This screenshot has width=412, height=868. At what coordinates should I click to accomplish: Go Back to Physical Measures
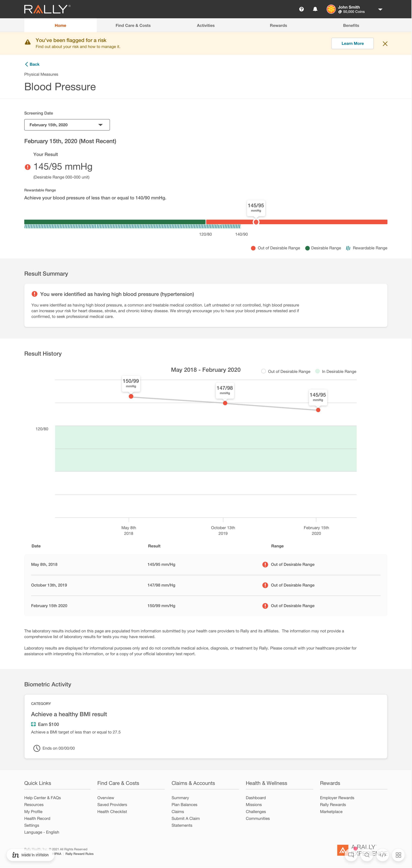(32, 64)
